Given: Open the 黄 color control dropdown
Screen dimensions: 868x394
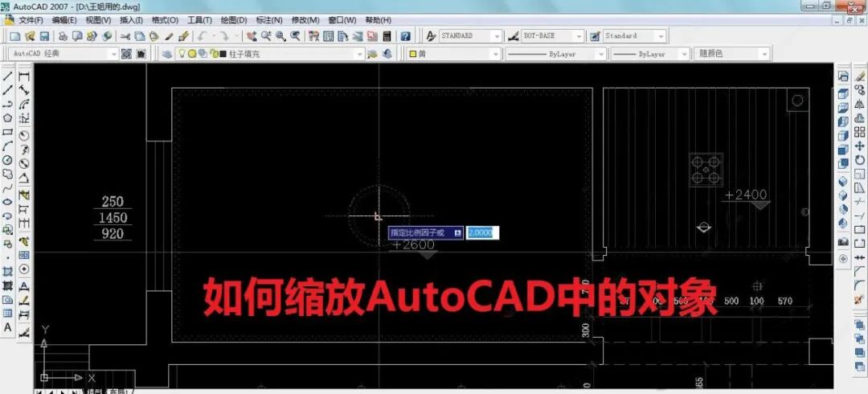Looking at the screenshot, I should coord(493,54).
